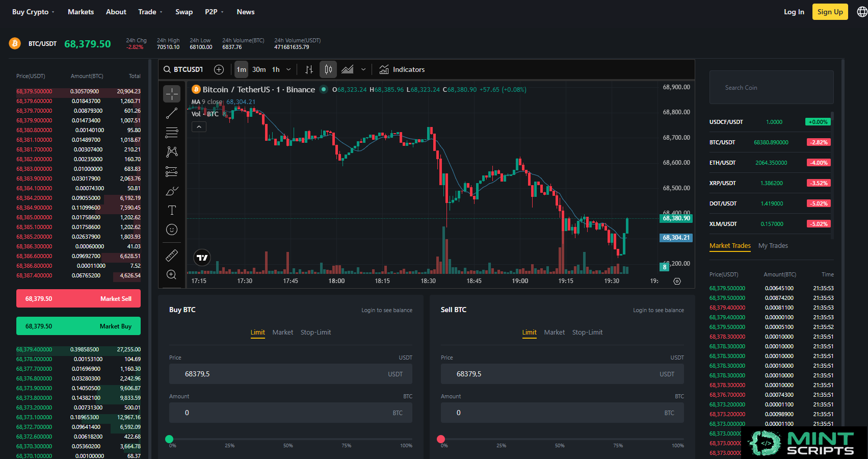This screenshot has height=459, width=868.
Task: Select Limit order in Sell BTC panel
Action: tap(529, 333)
